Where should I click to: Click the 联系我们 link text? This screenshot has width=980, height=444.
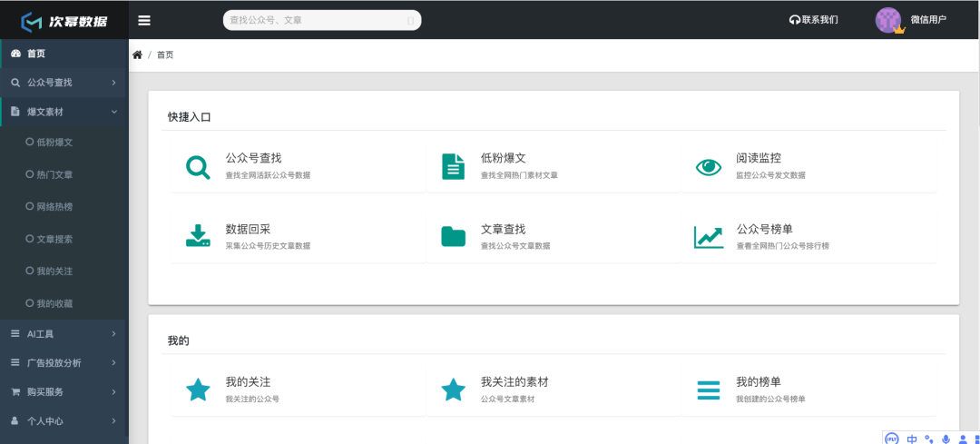820,20
